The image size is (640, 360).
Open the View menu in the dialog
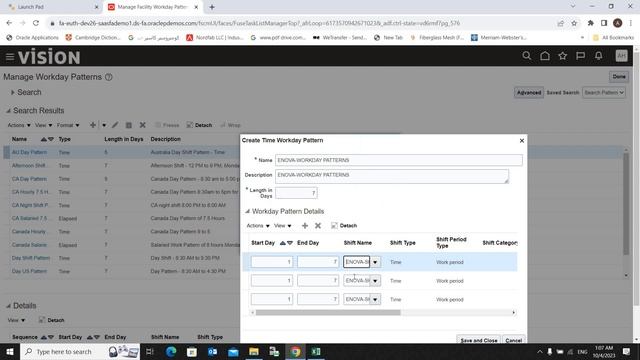point(282,225)
